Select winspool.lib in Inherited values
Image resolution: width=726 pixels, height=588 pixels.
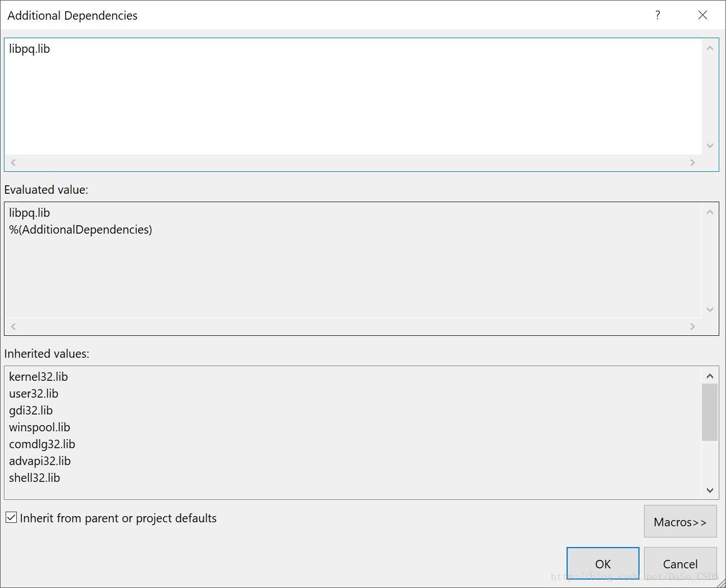pos(39,427)
